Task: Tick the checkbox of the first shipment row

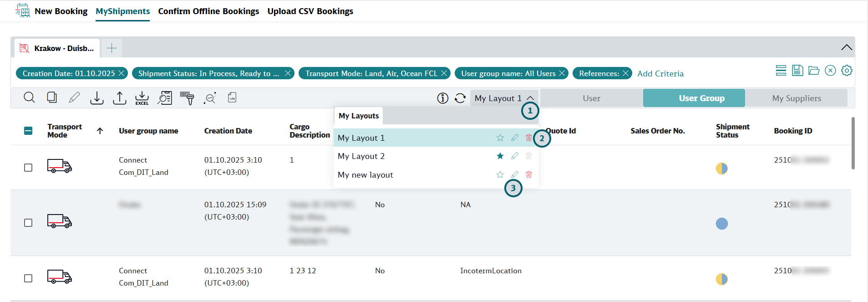Action: [x=28, y=168]
